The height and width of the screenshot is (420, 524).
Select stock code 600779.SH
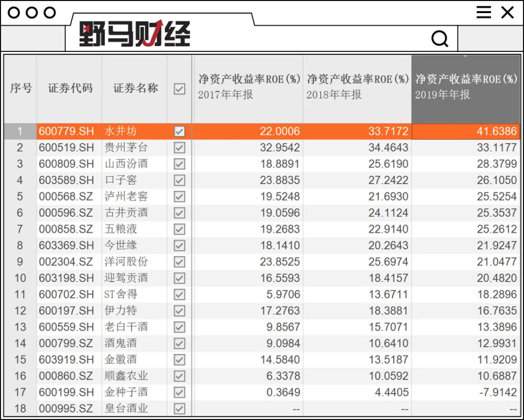[x=67, y=131]
